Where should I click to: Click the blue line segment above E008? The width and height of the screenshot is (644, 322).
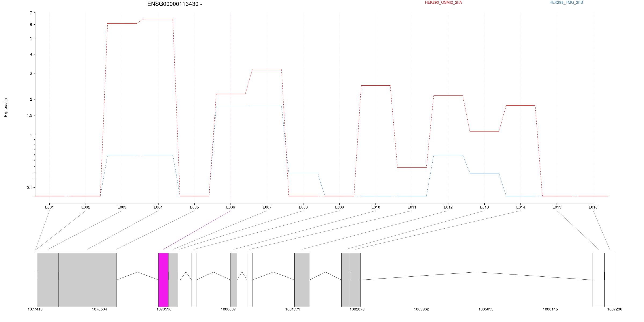(x=303, y=173)
